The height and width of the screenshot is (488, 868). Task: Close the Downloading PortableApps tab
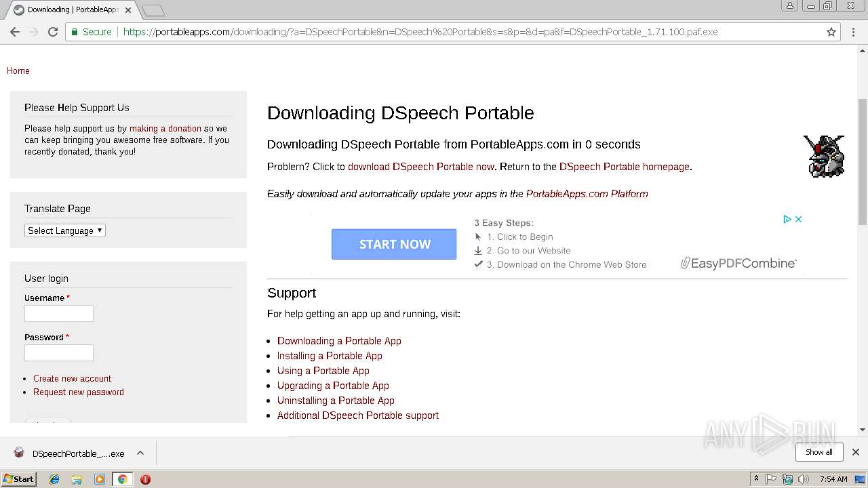click(x=128, y=10)
